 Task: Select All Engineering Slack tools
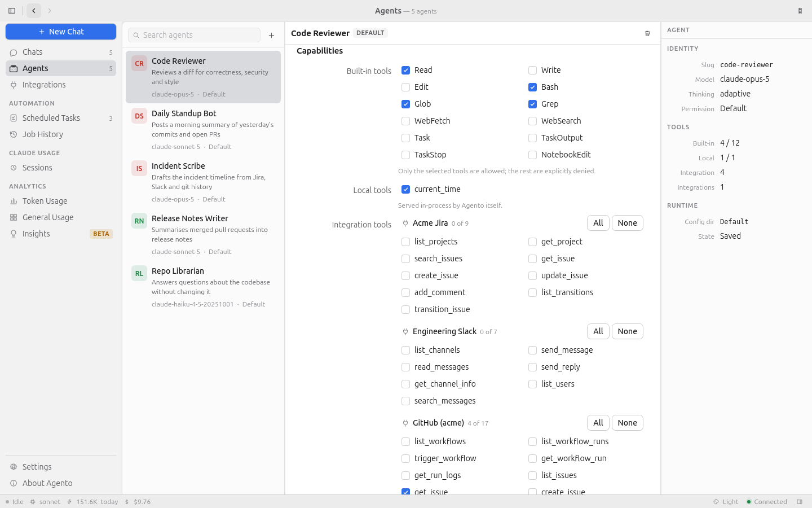[598, 331]
